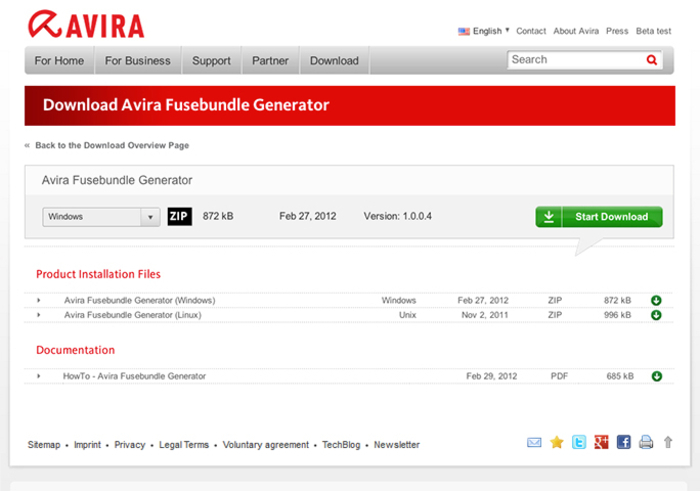The width and height of the screenshot is (700, 491).
Task: Open the Support menu
Action: (x=211, y=61)
